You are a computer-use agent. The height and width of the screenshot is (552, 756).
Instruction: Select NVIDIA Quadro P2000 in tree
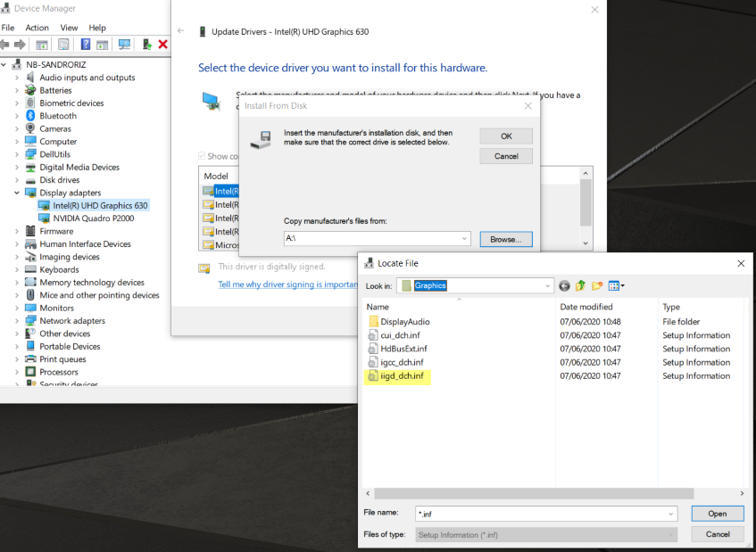pyautogui.click(x=94, y=218)
